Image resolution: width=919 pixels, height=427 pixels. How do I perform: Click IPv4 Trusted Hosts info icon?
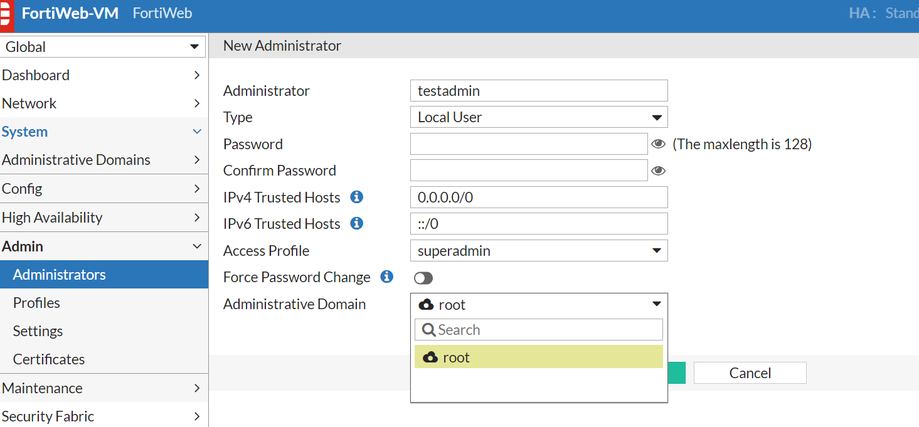(x=357, y=197)
